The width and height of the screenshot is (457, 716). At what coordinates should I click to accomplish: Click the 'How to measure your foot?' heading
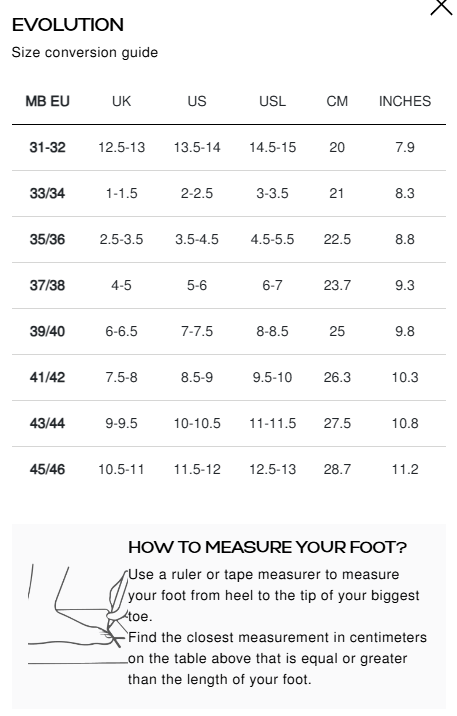pos(267,547)
